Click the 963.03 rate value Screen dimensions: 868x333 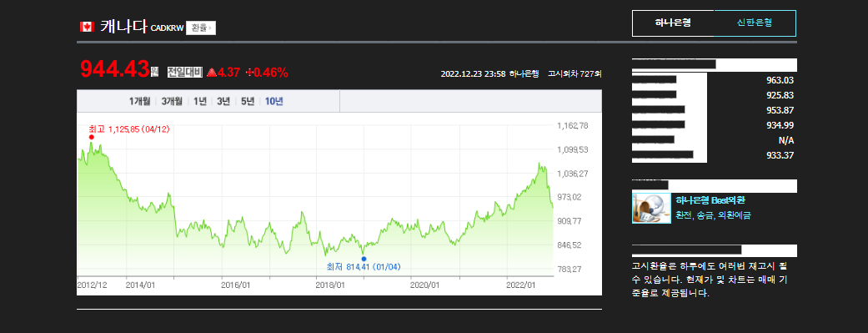[780, 80]
